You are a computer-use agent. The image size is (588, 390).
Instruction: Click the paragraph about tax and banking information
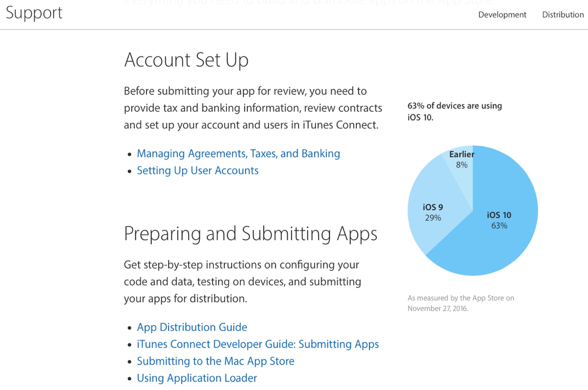click(x=252, y=108)
